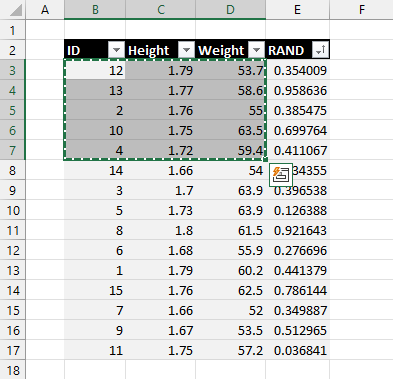Screen dimensions: 393x379
Task: Select Height cell 1.72
Action: coord(161,150)
